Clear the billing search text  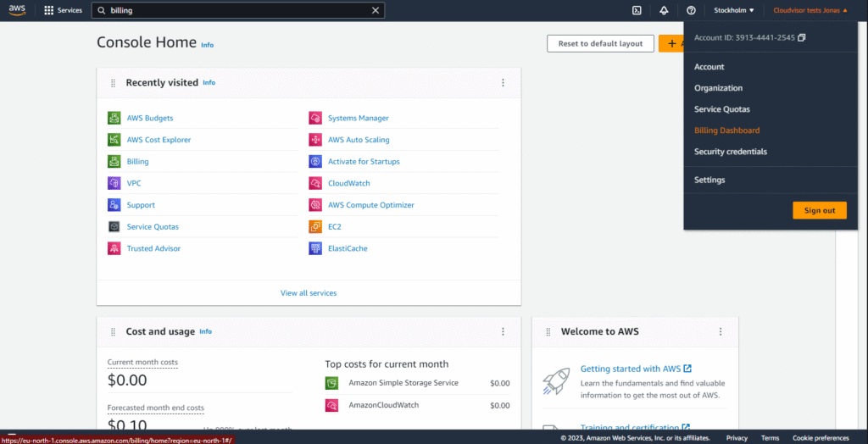pyautogui.click(x=376, y=10)
